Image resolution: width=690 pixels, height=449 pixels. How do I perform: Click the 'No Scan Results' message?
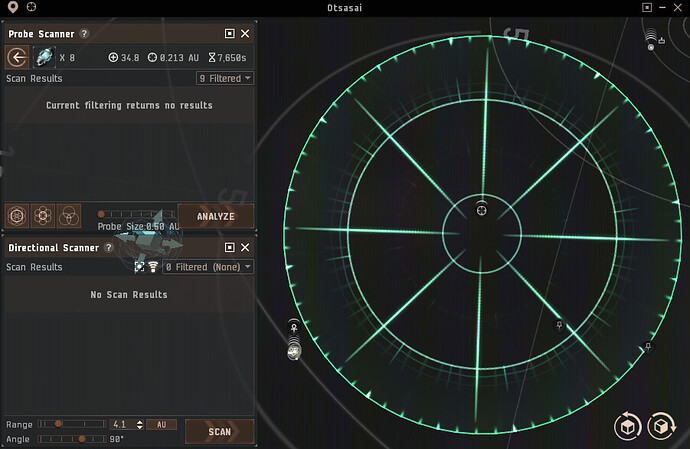pyautogui.click(x=129, y=294)
